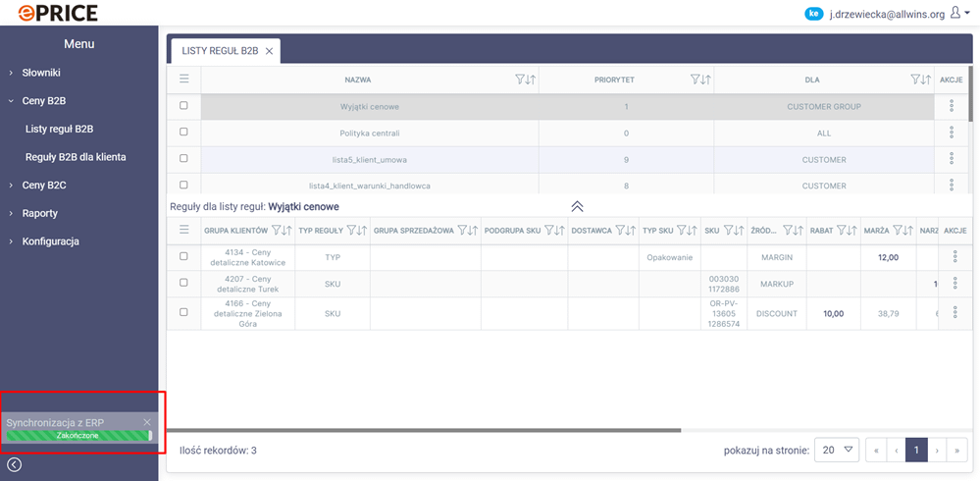Image resolution: width=980 pixels, height=481 pixels.
Task: Jump to the last page in pagination
Action: point(958,450)
